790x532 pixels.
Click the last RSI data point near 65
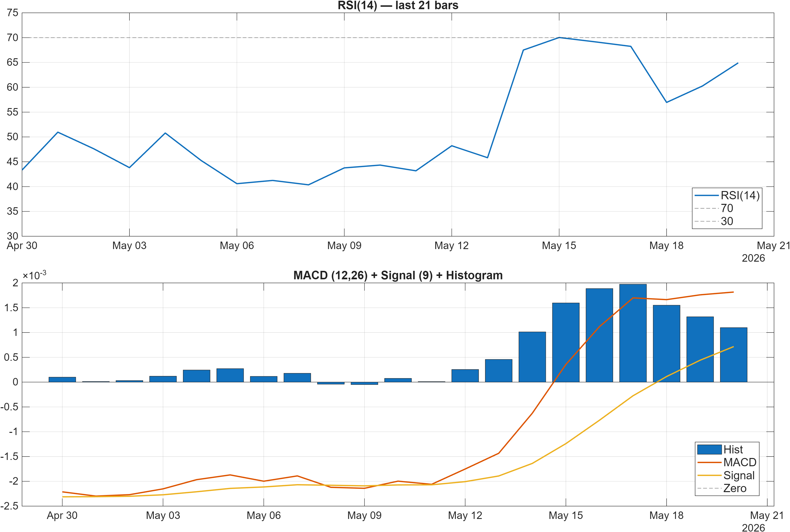738,63
